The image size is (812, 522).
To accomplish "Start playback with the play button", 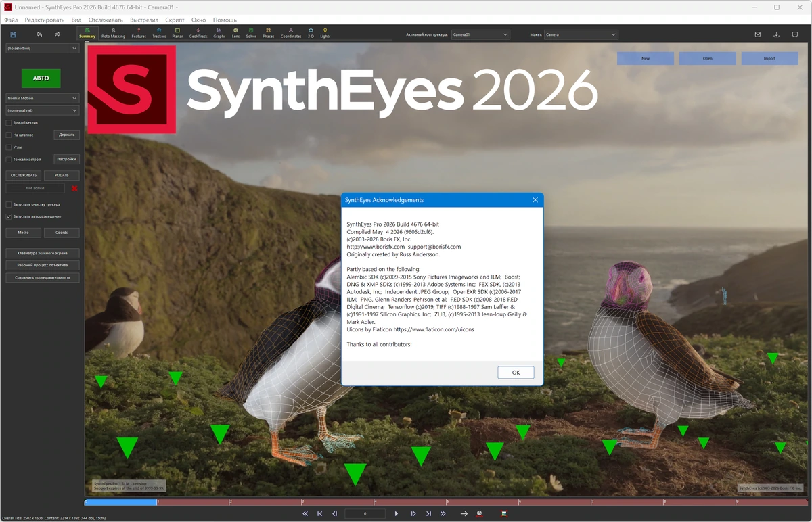I will pyautogui.click(x=397, y=514).
